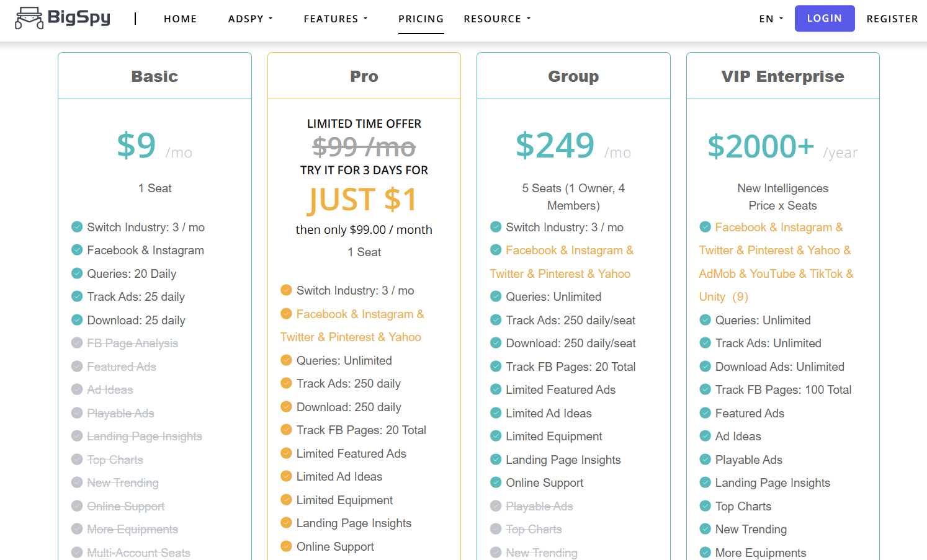Image resolution: width=927 pixels, height=560 pixels.
Task: Click the $9 Basic price
Action: coord(137,145)
